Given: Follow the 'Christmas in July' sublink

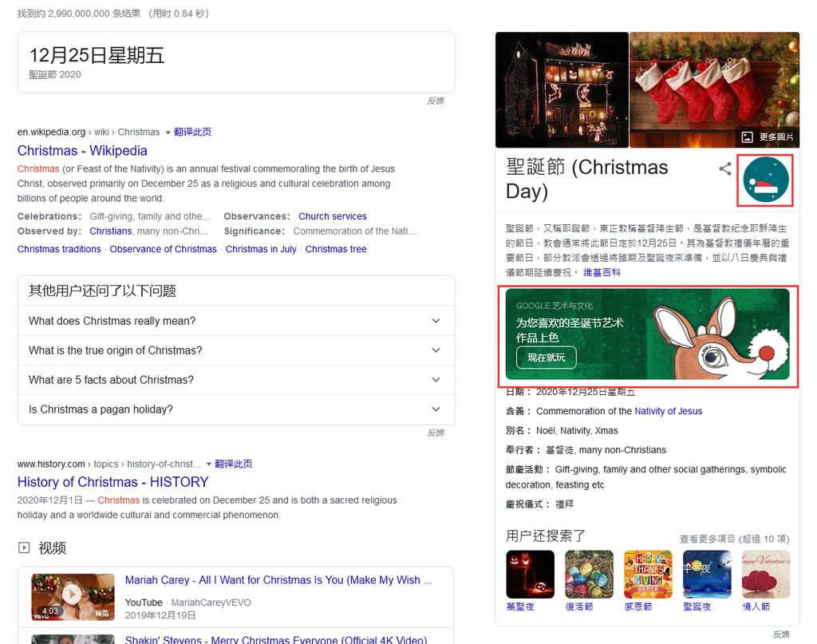Looking at the screenshot, I should [x=261, y=249].
